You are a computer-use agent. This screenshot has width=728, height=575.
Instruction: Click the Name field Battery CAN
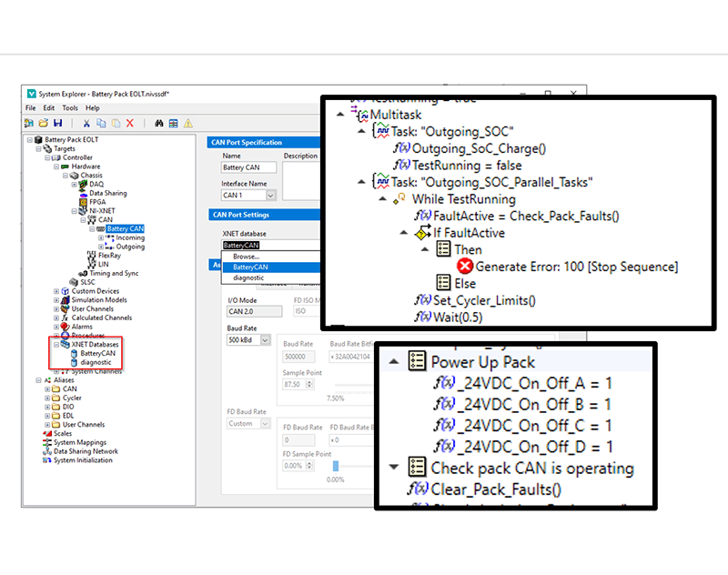248,167
